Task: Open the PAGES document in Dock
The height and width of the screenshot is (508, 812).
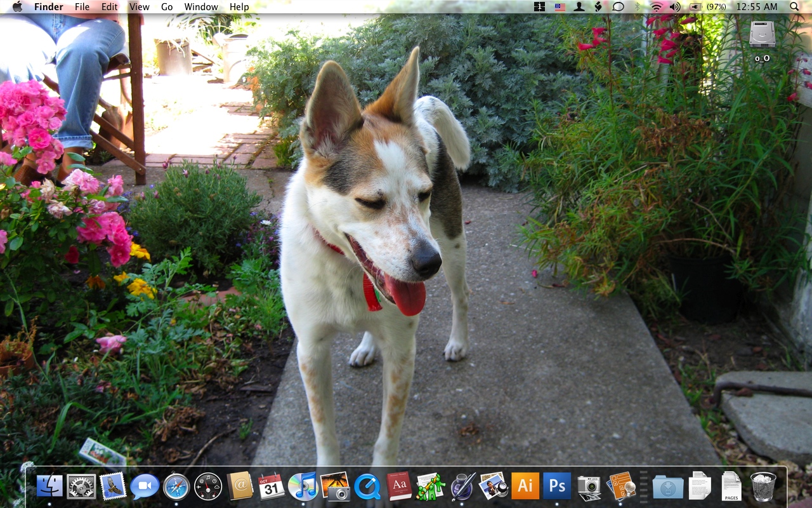Action: 731,486
